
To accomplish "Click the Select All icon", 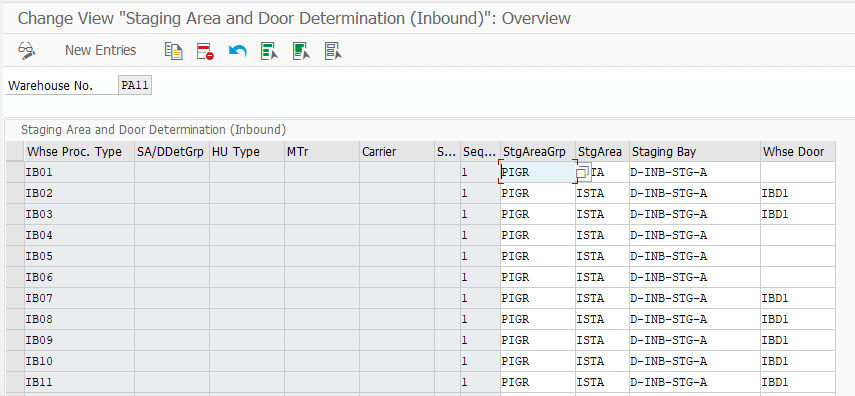I will (269, 51).
